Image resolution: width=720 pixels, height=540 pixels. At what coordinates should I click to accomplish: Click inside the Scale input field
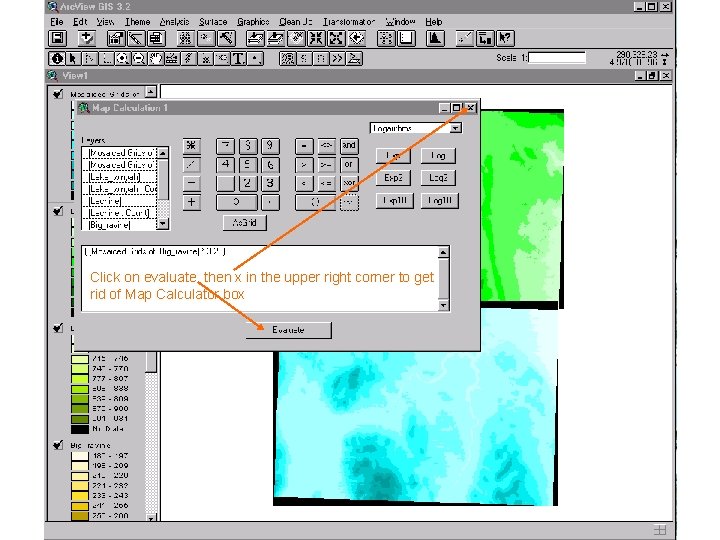[x=557, y=58]
